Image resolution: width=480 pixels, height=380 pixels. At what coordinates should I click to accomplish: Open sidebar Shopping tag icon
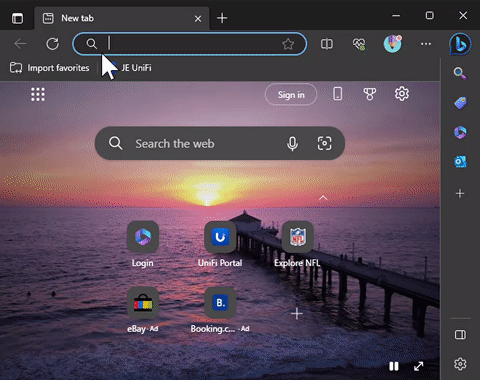click(460, 103)
